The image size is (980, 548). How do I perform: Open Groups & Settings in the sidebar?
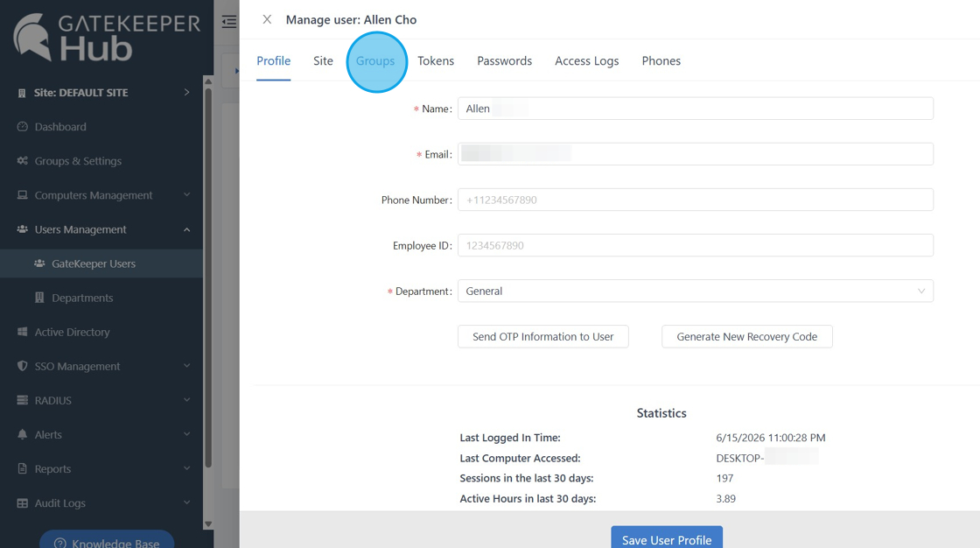(78, 161)
